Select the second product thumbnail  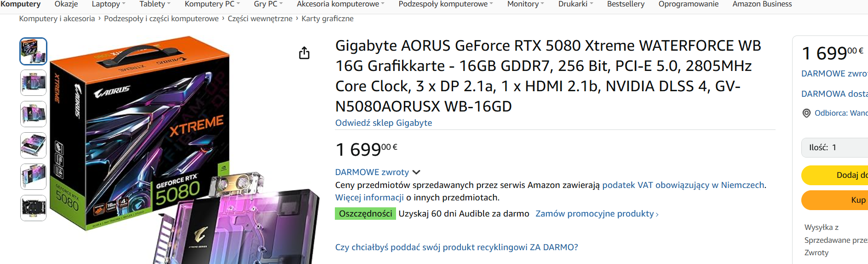[33, 83]
